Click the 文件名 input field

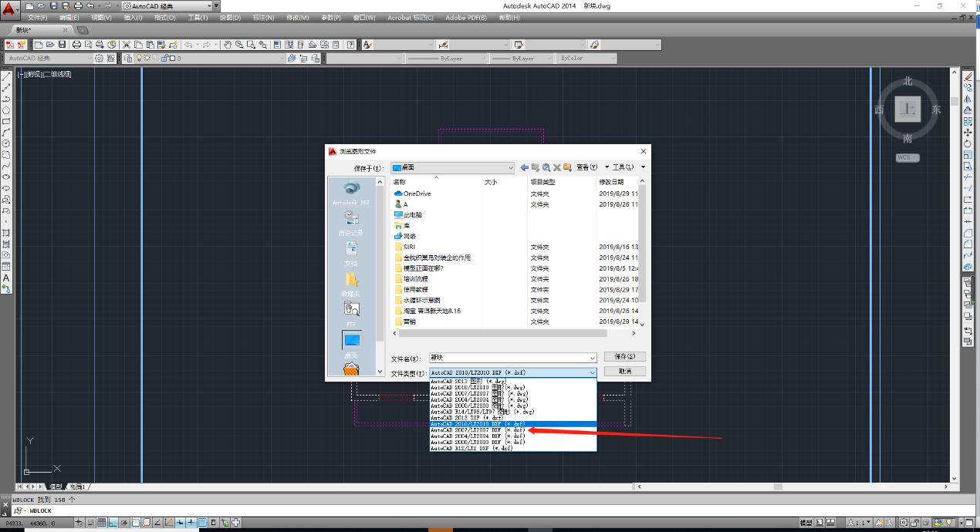[513, 358]
